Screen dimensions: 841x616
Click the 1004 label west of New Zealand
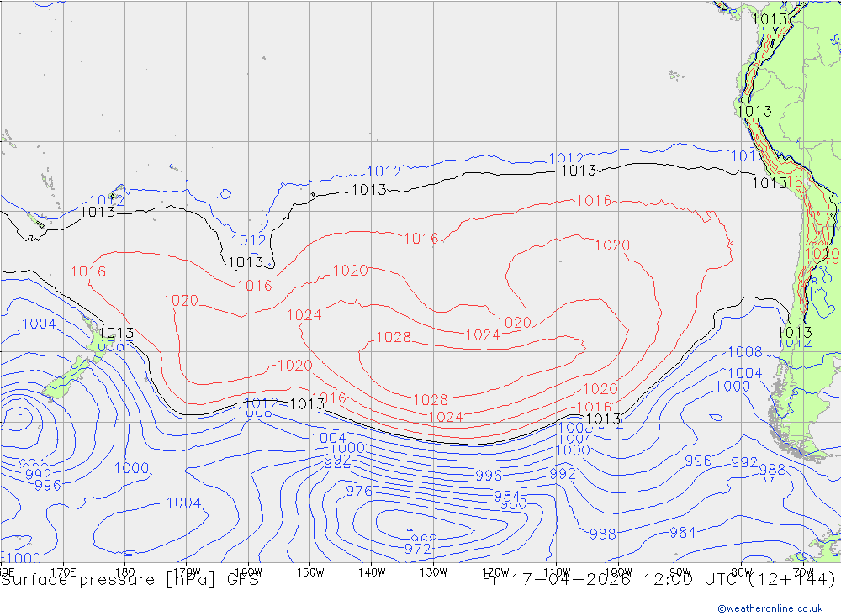pyautogui.click(x=40, y=324)
